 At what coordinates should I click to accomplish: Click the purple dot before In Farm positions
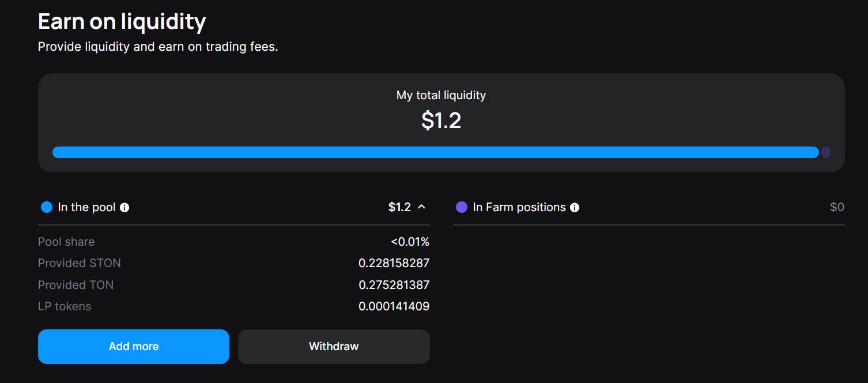click(x=461, y=207)
